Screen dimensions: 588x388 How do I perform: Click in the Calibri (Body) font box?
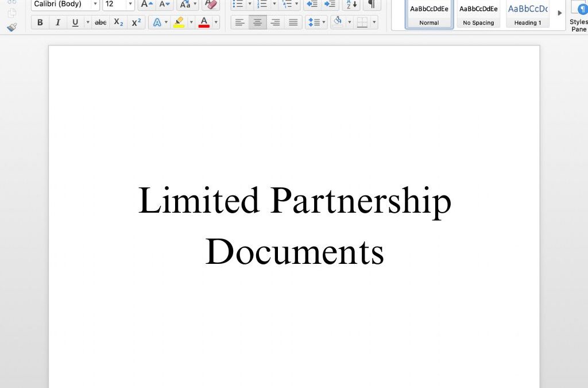coord(61,4)
